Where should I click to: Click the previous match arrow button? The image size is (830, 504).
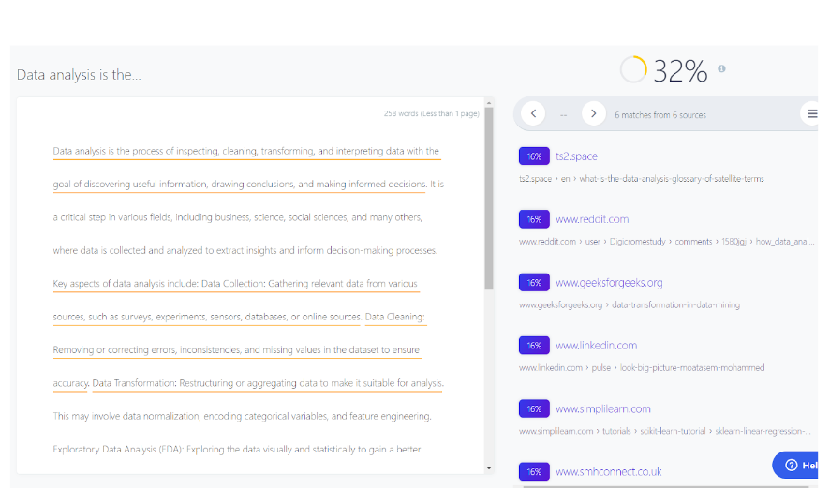(x=532, y=113)
